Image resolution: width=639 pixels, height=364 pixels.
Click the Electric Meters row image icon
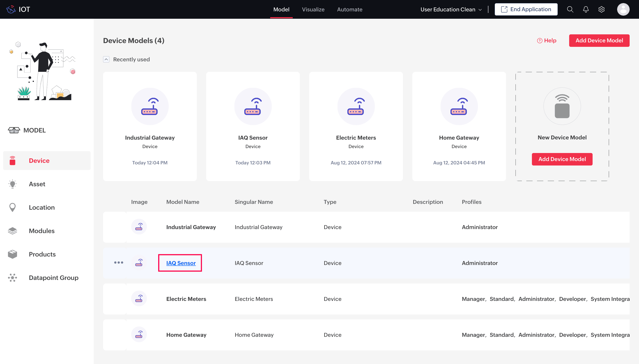click(x=139, y=298)
